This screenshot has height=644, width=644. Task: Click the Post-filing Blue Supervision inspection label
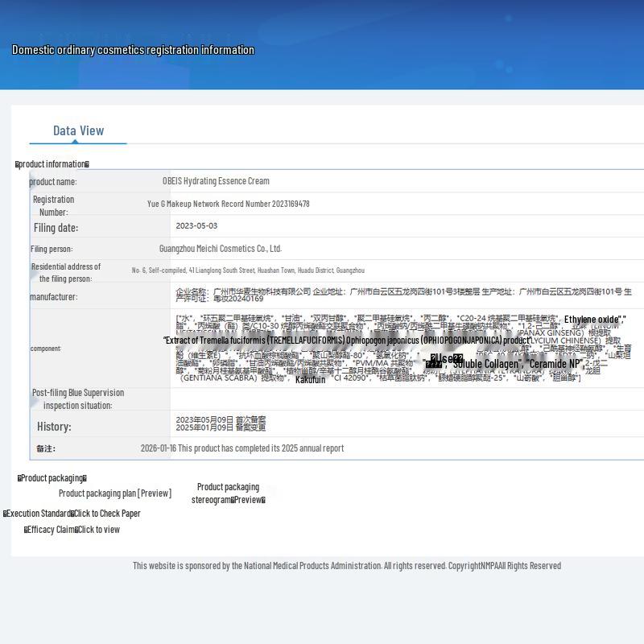tap(78, 399)
